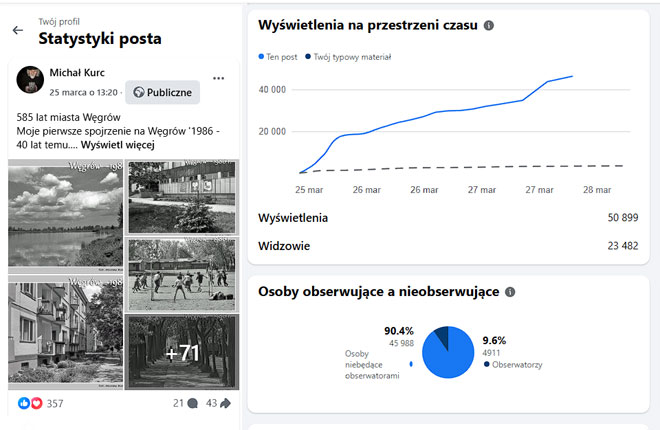Click the Michał Kurc author name
Viewport: 660px width, 430px height.
[77, 73]
